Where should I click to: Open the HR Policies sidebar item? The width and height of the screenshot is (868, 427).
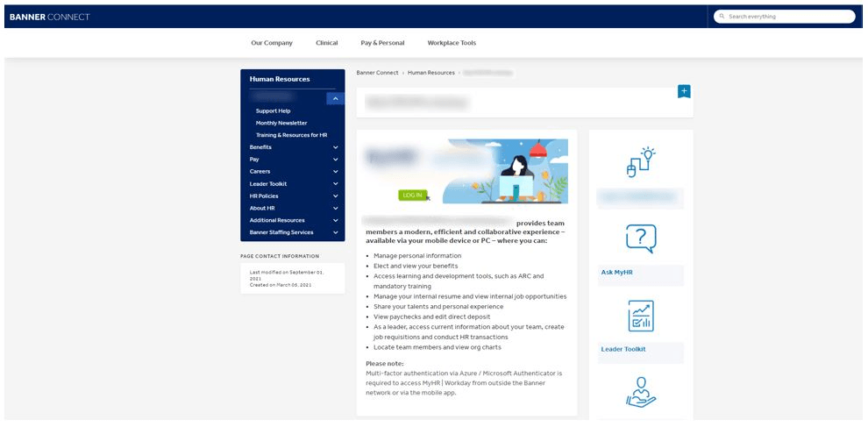pos(264,196)
